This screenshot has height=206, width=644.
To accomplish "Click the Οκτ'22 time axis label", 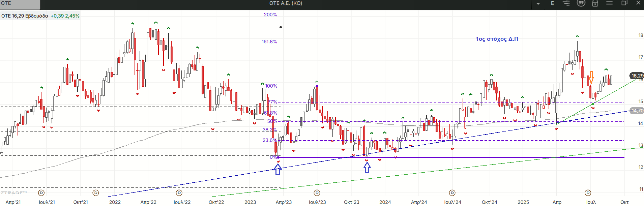I will point(216,202).
